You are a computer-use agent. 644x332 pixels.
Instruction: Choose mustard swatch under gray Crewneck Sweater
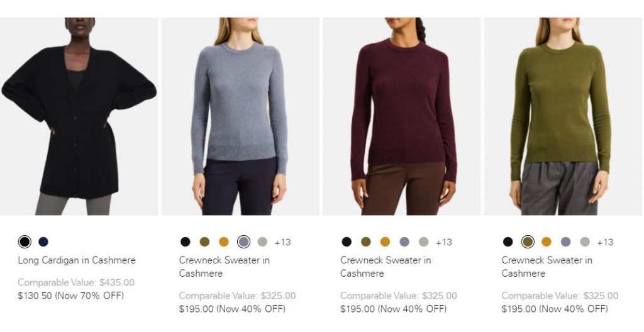(x=224, y=241)
